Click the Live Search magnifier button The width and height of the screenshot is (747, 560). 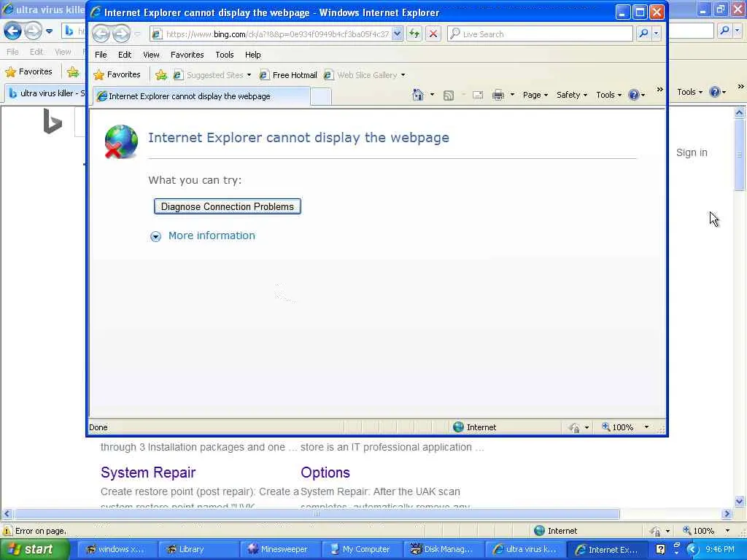tap(643, 34)
